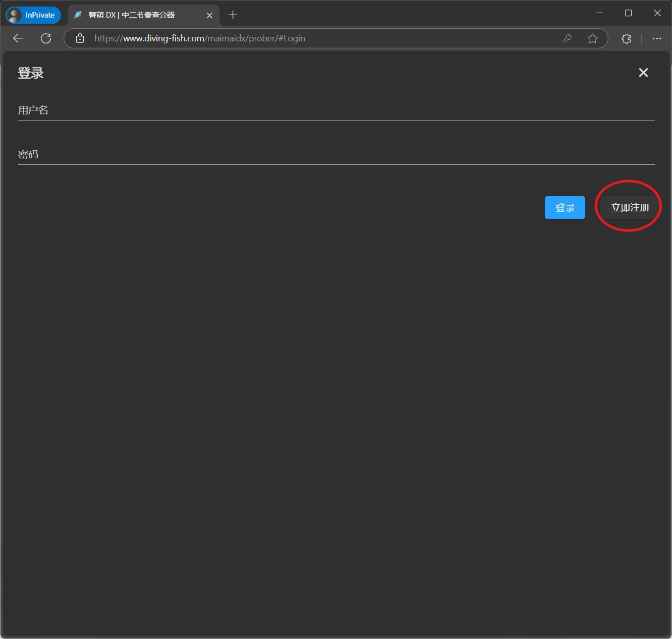Screen dimensions: 672x639
Task: Focus the 密码 input field
Action: (x=336, y=154)
